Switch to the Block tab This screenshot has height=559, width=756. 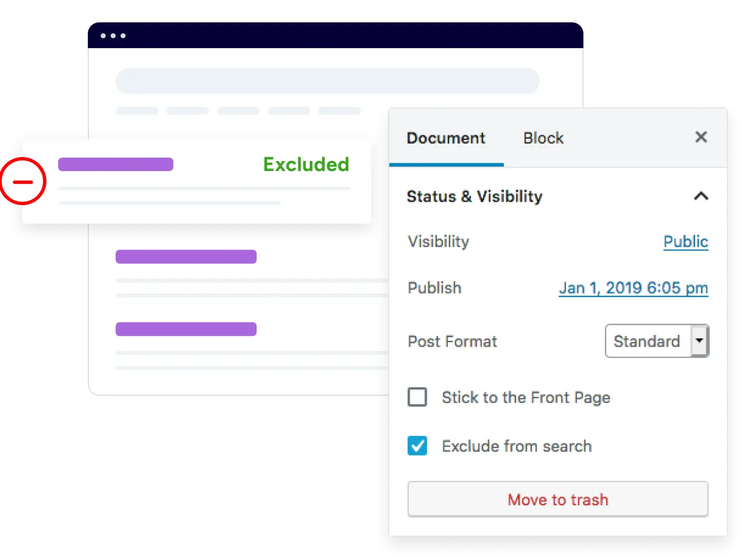(542, 138)
